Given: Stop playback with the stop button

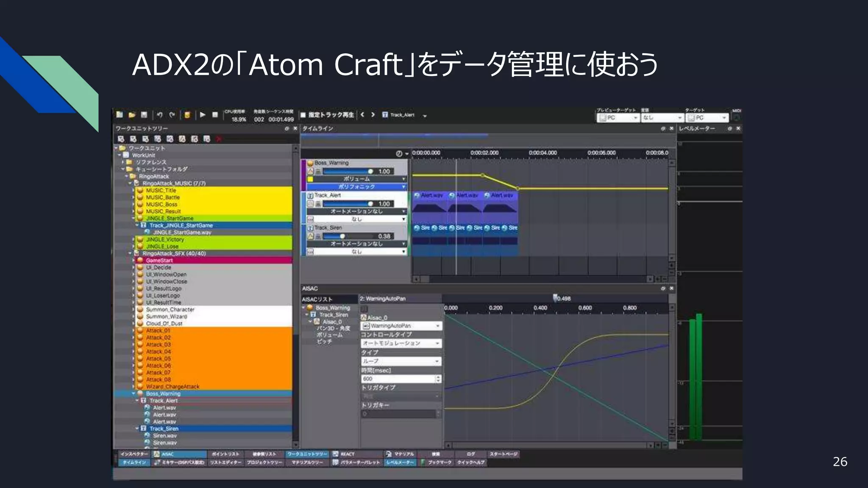Looking at the screenshot, I should click(215, 114).
